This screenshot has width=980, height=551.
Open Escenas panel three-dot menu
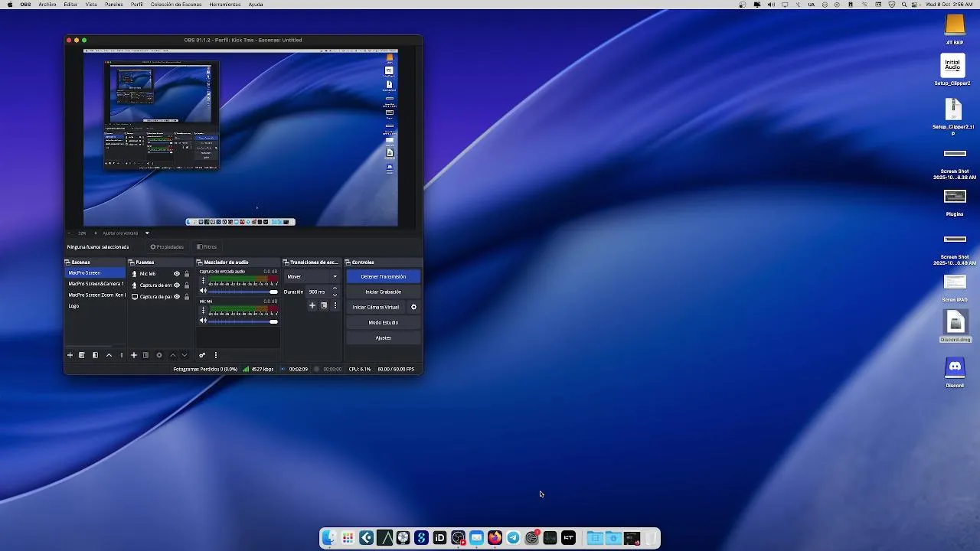click(121, 355)
